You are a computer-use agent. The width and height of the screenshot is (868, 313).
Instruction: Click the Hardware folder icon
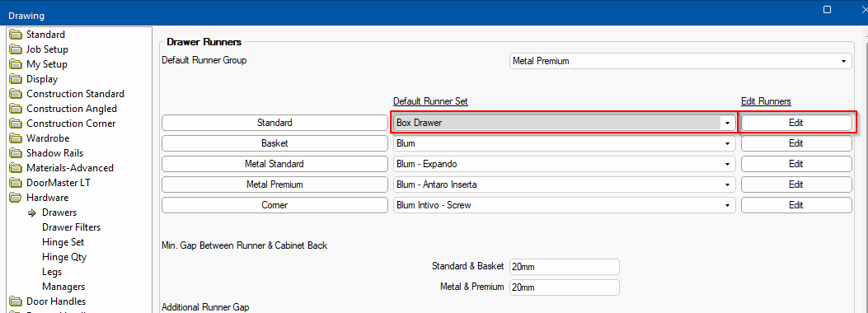pyautogui.click(x=16, y=198)
